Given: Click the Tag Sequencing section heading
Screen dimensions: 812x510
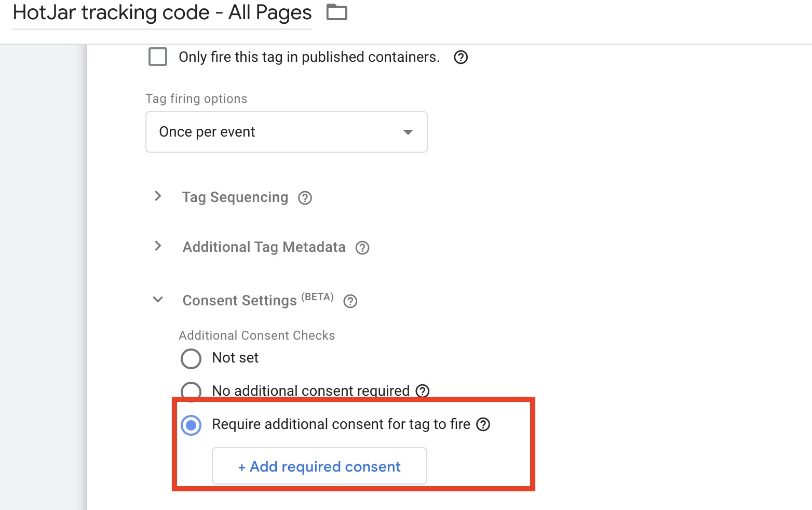Looking at the screenshot, I should tap(235, 197).
